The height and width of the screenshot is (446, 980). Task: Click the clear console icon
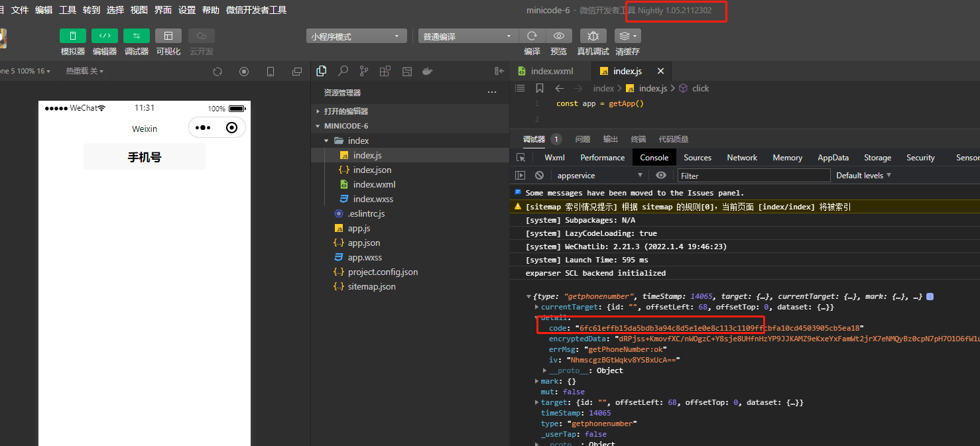pos(540,176)
